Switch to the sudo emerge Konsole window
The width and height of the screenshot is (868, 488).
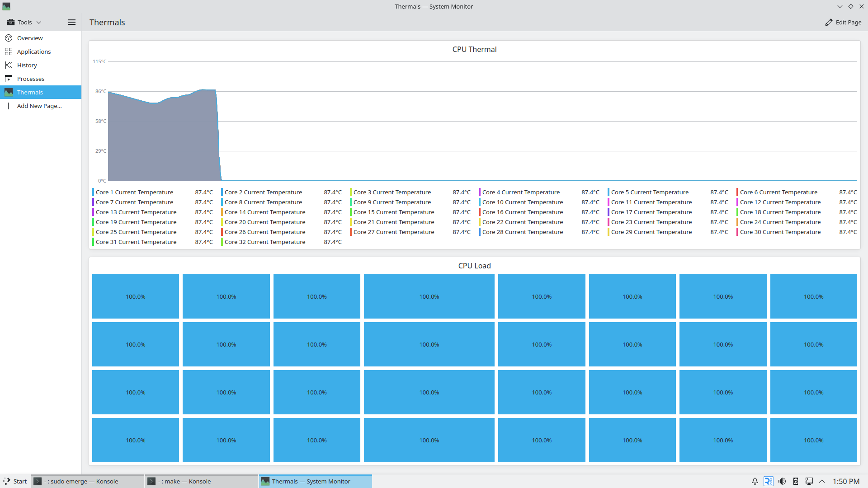(x=88, y=481)
